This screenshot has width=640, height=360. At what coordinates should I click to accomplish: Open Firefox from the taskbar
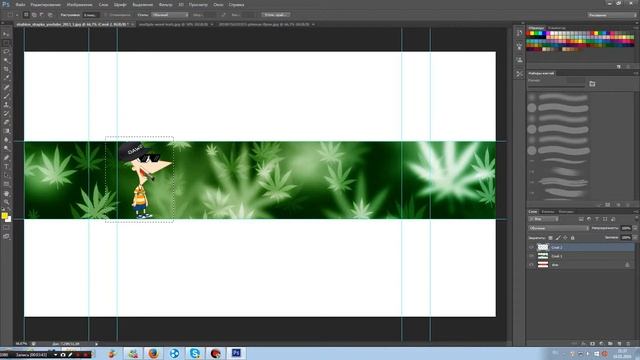pyautogui.click(x=153, y=353)
